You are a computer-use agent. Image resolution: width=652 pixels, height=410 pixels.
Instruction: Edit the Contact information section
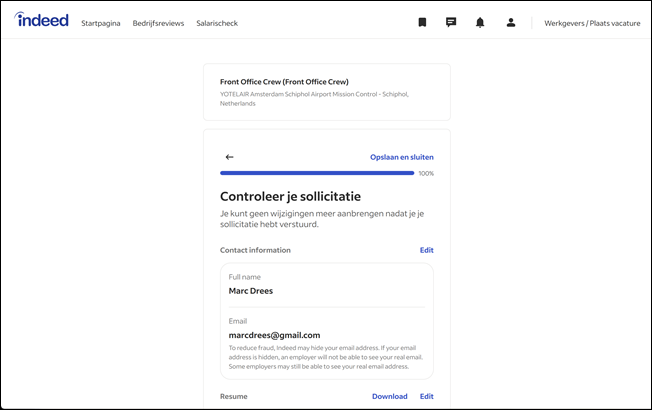(426, 250)
